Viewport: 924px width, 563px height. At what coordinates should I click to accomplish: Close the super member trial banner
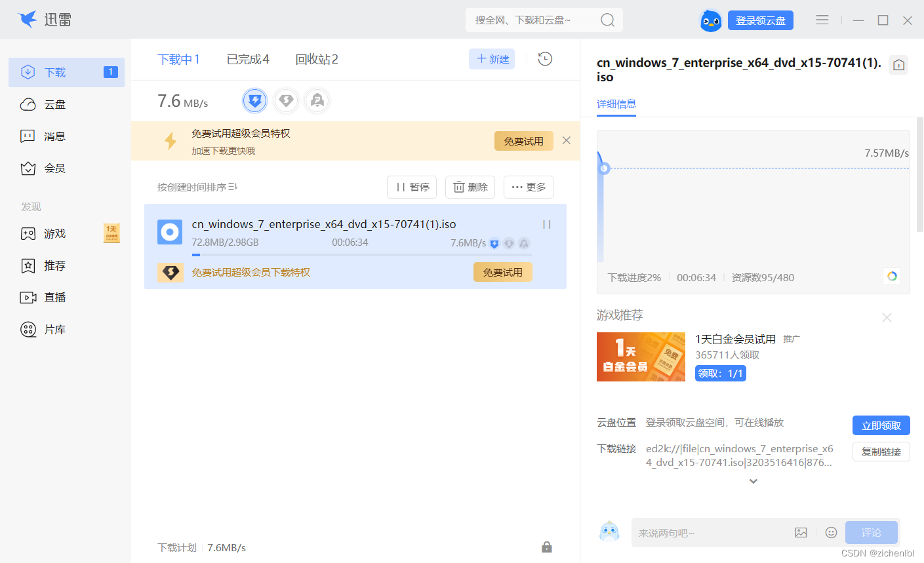567,140
